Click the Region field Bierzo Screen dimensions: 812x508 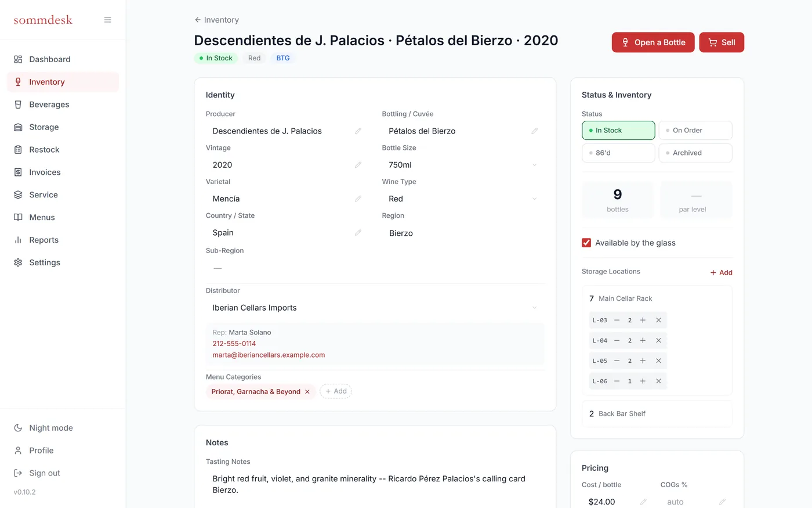tap(463, 233)
